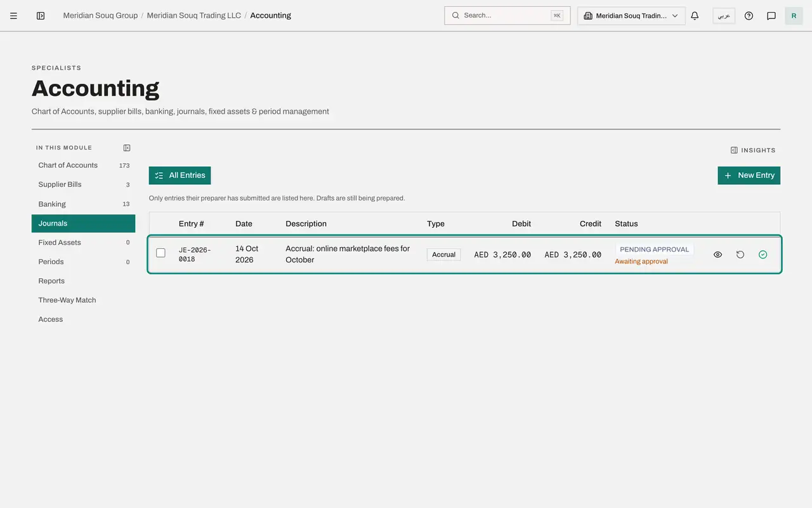Select checkbox for entry JE-2026-0018
Image resolution: width=812 pixels, height=508 pixels.
coord(160,253)
